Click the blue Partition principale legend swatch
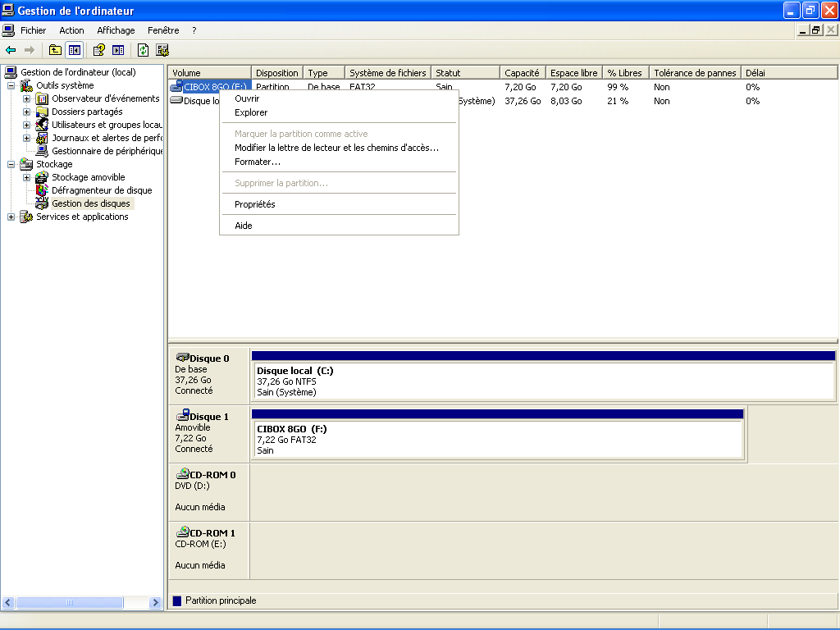Viewport: 840px width, 630px height. (x=177, y=600)
